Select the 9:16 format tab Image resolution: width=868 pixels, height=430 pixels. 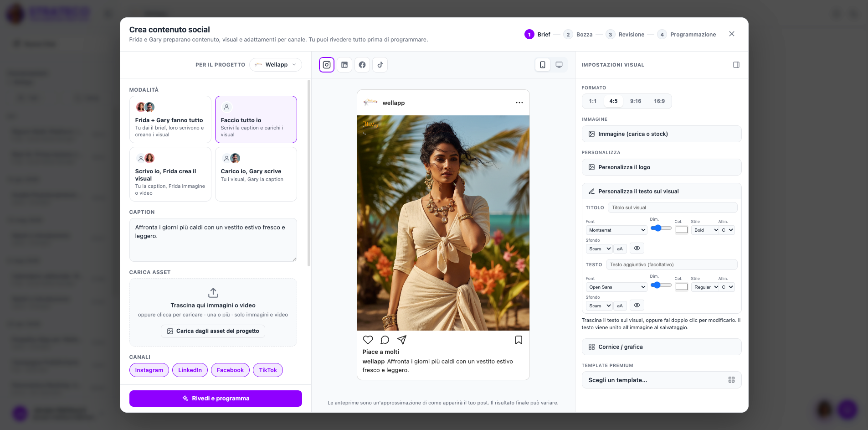(x=636, y=101)
